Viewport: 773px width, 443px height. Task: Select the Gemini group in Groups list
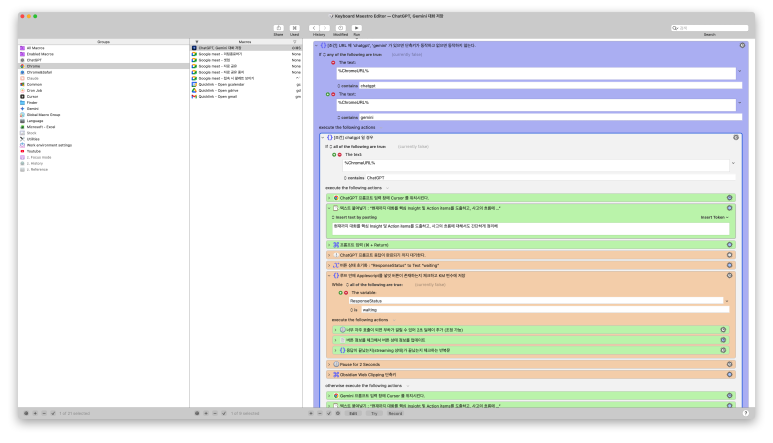(33, 108)
